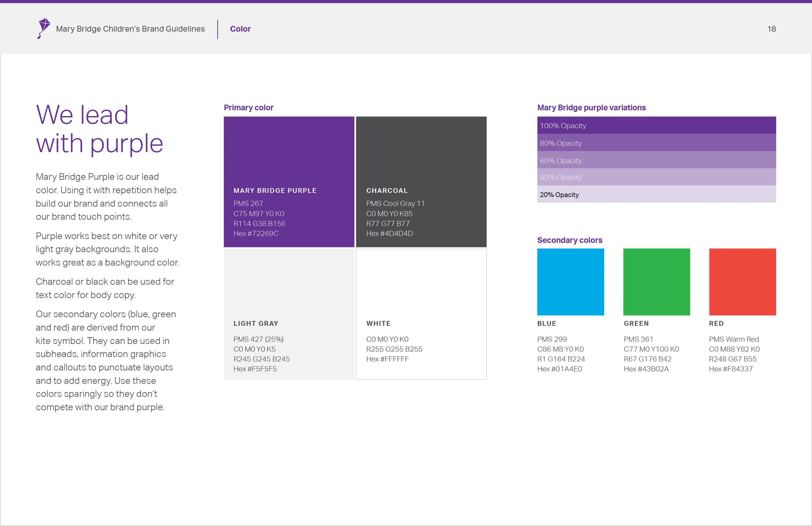Screen dimensions: 812x526
Task: Select the 60% Opacity purple bar
Action: (x=656, y=160)
